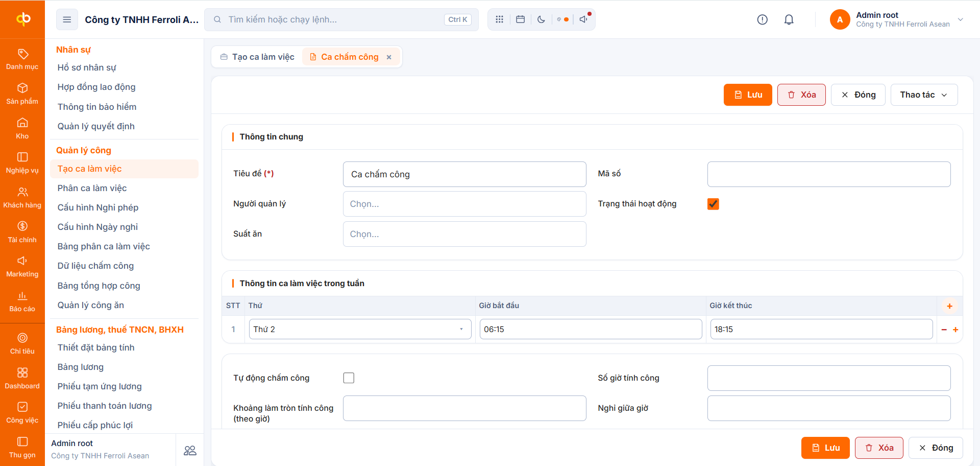Go to the Kho warehouse module
The height and width of the screenshot is (466, 980).
[22, 129]
